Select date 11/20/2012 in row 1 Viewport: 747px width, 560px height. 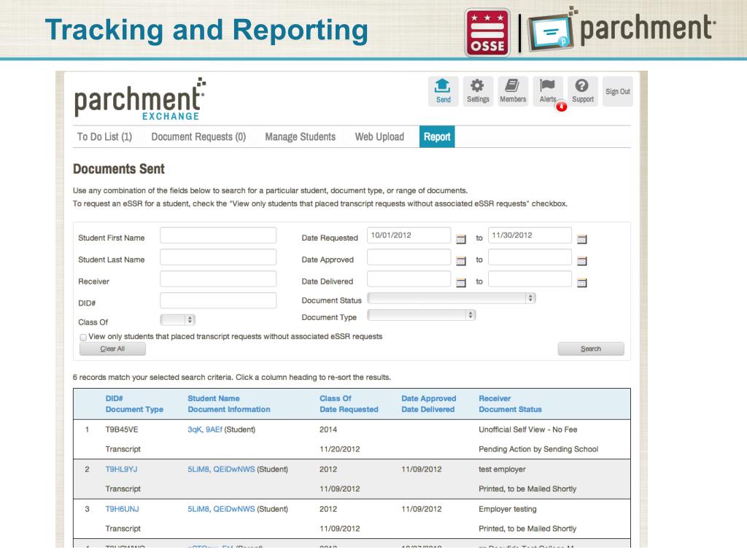pyautogui.click(x=340, y=449)
